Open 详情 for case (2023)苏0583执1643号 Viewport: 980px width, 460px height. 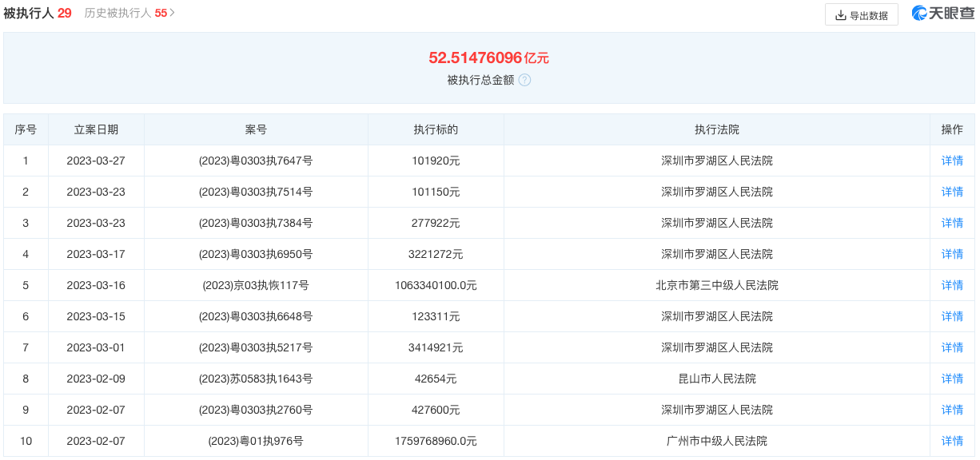click(952, 379)
